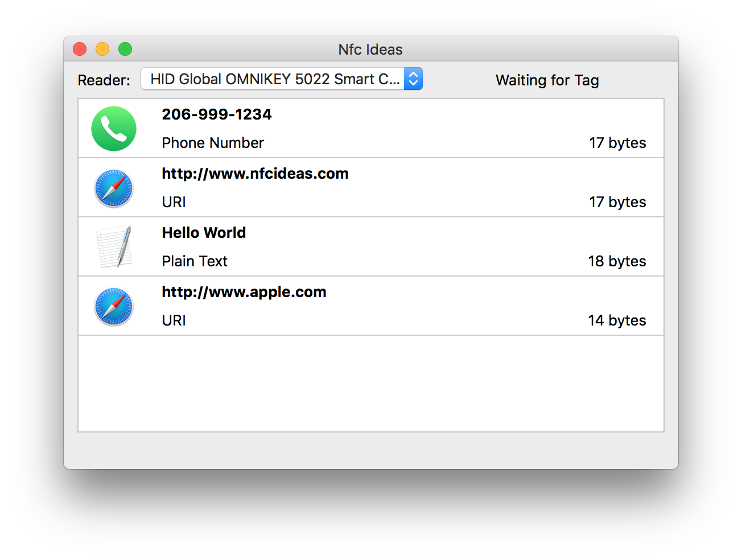Click the 17 bytes label on the phone record

coord(617,143)
